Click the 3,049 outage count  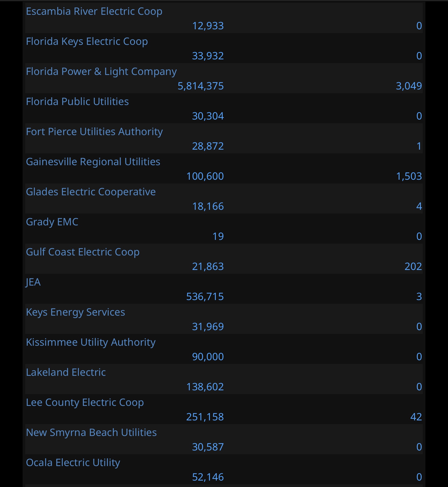pyautogui.click(x=409, y=86)
